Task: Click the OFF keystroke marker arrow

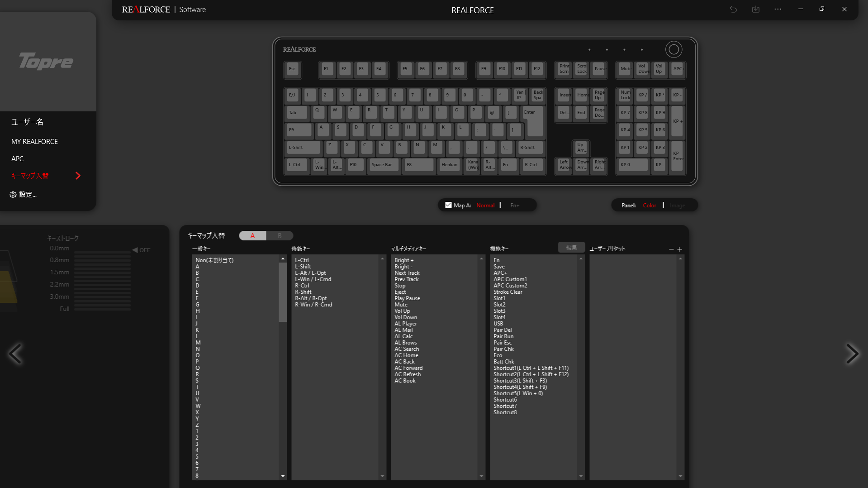Action: (x=135, y=250)
